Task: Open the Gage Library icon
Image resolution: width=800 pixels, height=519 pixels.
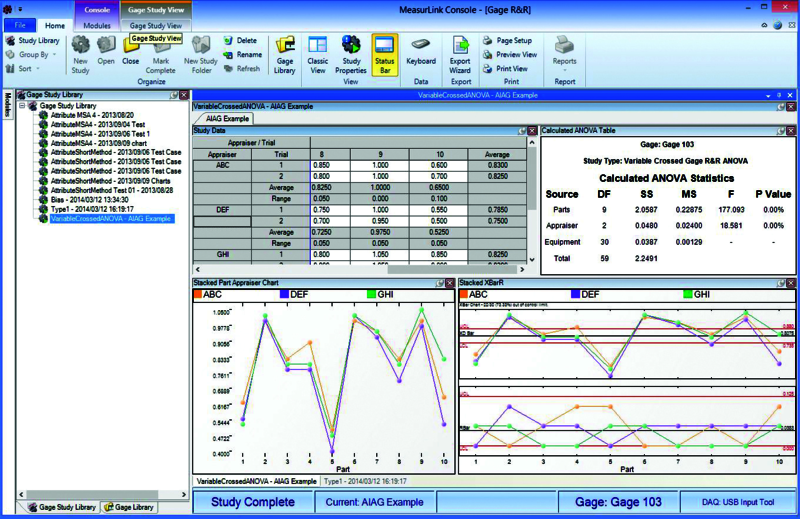Action: tap(285, 55)
